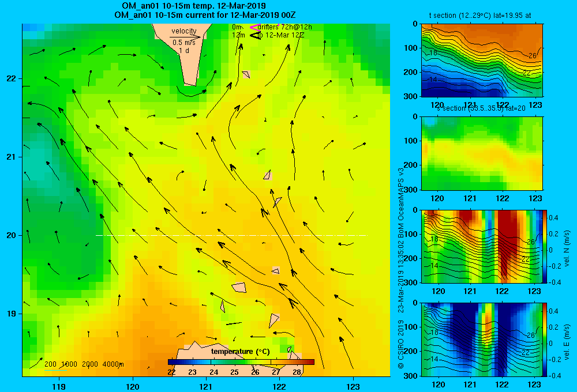Viewport: 577px width, 392px height.
Task: Click the 'temperature (°C)' colorbar title
Action: (x=240, y=352)
